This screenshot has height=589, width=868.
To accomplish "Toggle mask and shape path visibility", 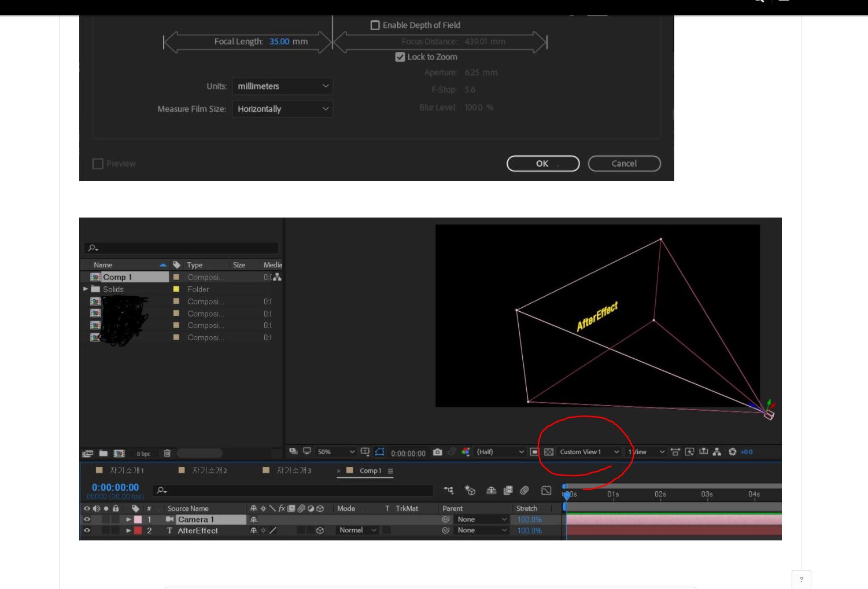I will pos(380,451).
